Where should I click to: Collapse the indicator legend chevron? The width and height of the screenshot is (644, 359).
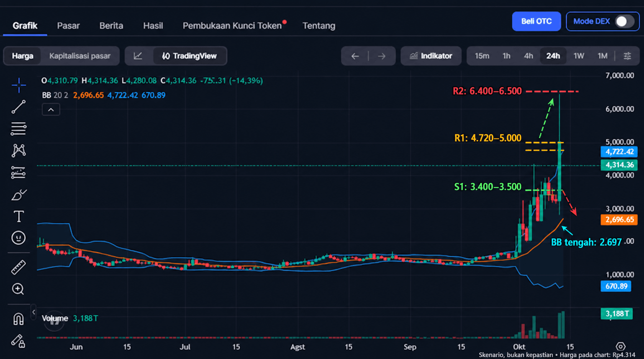click(x=51, y=110)
